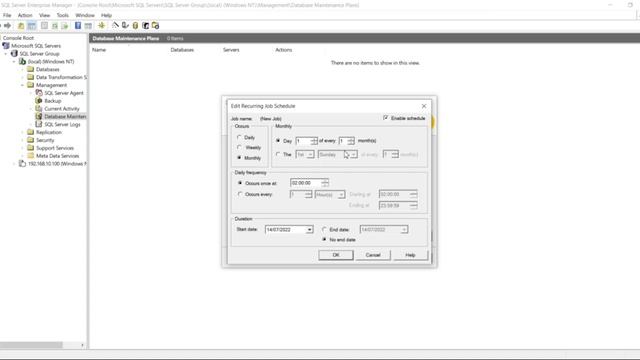Image resolution: width=640 pixels, height=360 pixels.
Task: Click the last toolbar icon with folder
Action: click(156, 26)
